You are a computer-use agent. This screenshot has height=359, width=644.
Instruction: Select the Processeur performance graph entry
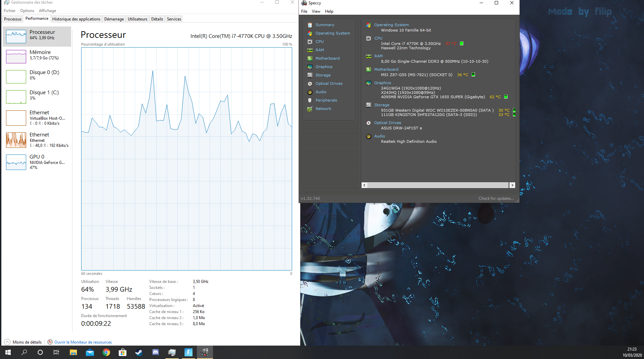tap(37, 37)
